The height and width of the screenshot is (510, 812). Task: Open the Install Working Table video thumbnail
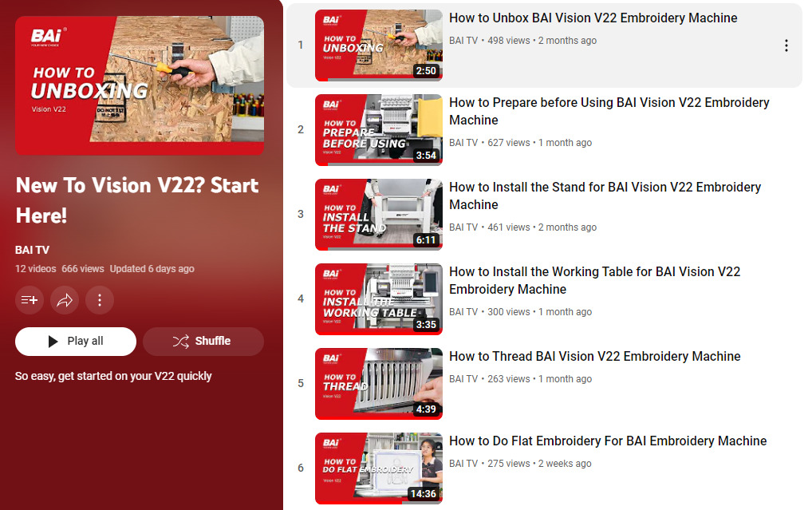coord(379,298)
